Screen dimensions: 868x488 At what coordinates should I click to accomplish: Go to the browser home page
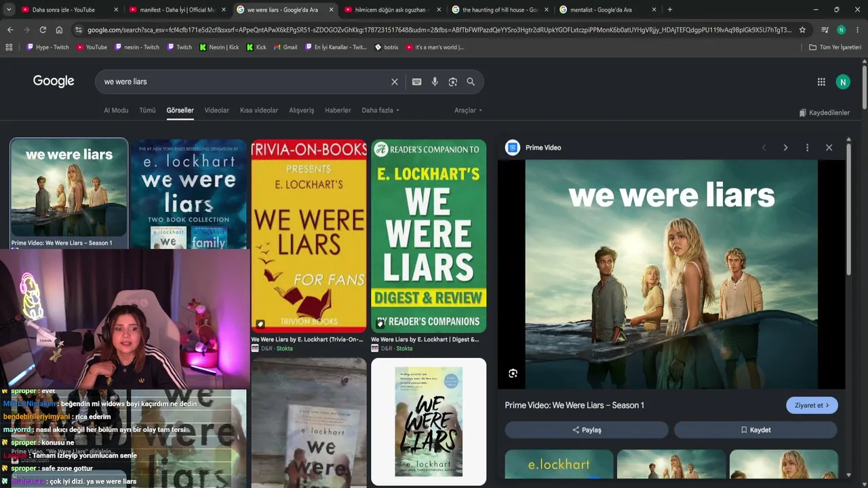pyautogui.click(x=59, y=30)
